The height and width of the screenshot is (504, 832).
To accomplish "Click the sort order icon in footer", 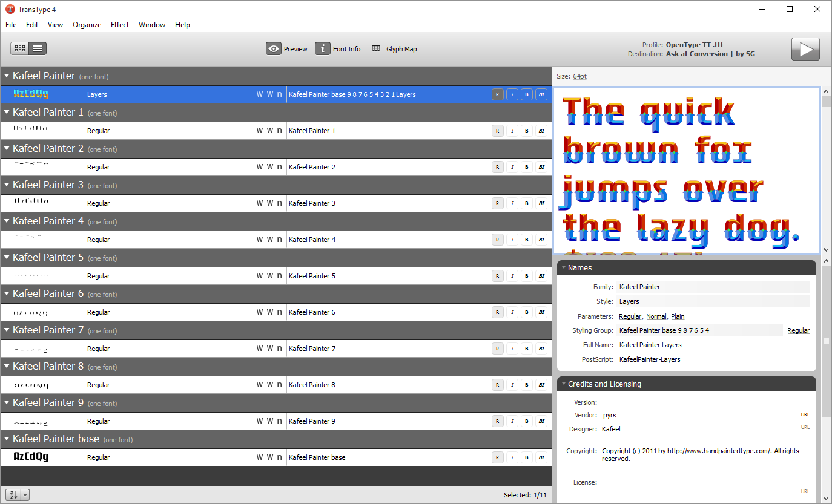I will 12,495.
